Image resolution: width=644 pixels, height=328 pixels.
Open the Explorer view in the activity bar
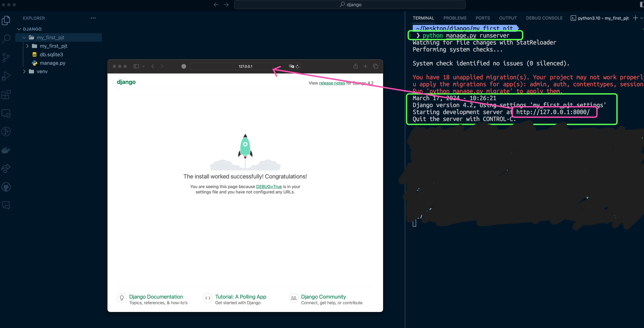tap(6, 20)
